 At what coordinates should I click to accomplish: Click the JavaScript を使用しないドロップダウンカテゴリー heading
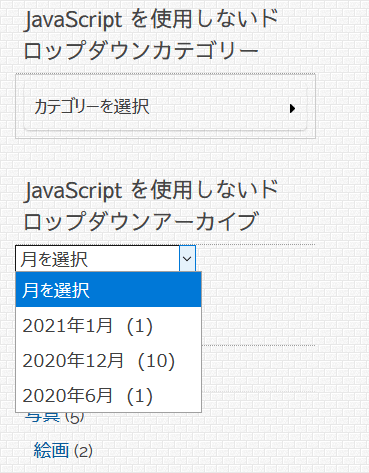coord(151,35)
